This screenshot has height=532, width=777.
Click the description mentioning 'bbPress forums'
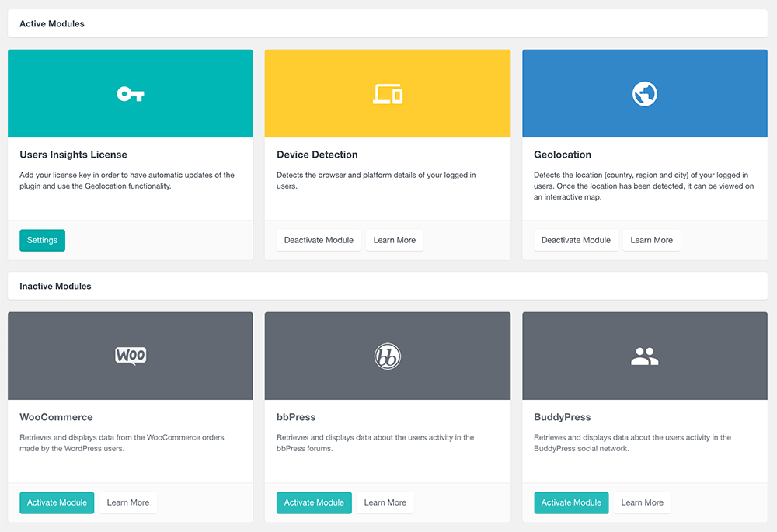(x=375, y=443)
